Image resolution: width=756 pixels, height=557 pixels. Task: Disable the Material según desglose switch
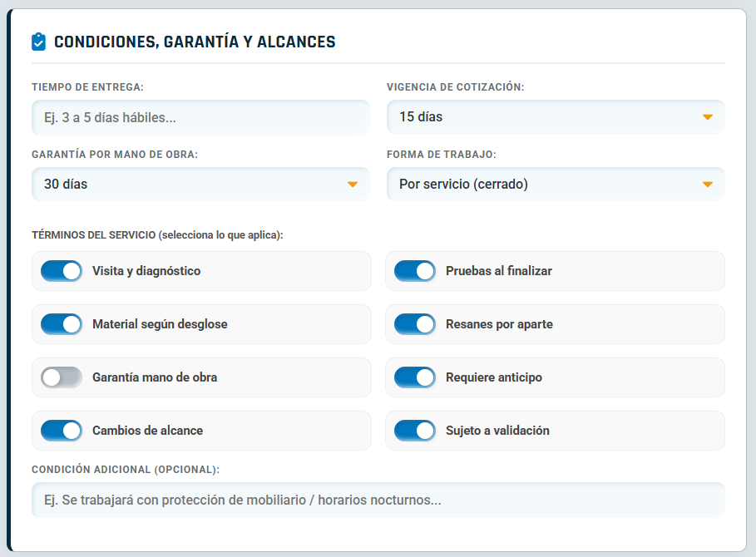(x=60, y=324)
